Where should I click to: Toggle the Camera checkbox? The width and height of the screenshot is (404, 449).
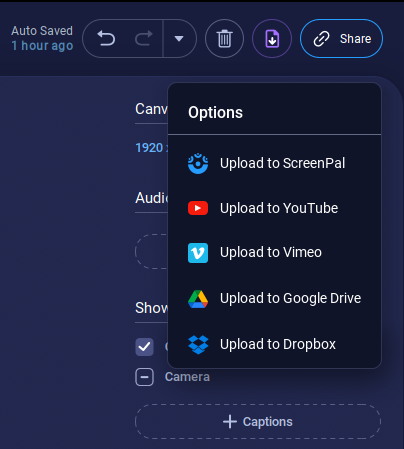click(x=144, y=377)
